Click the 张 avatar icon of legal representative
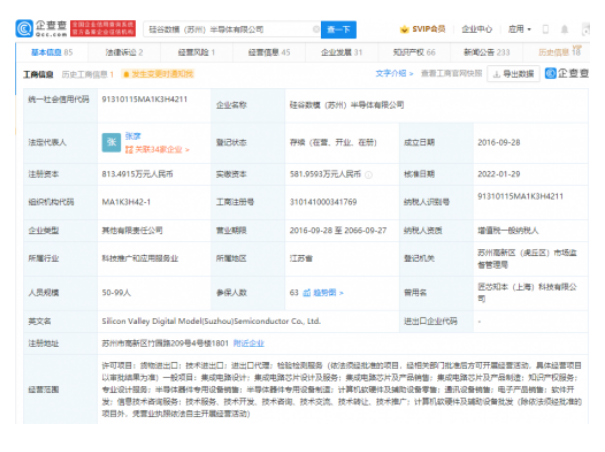The height and width of the screenshot is (452, 605). coord(112,142)
